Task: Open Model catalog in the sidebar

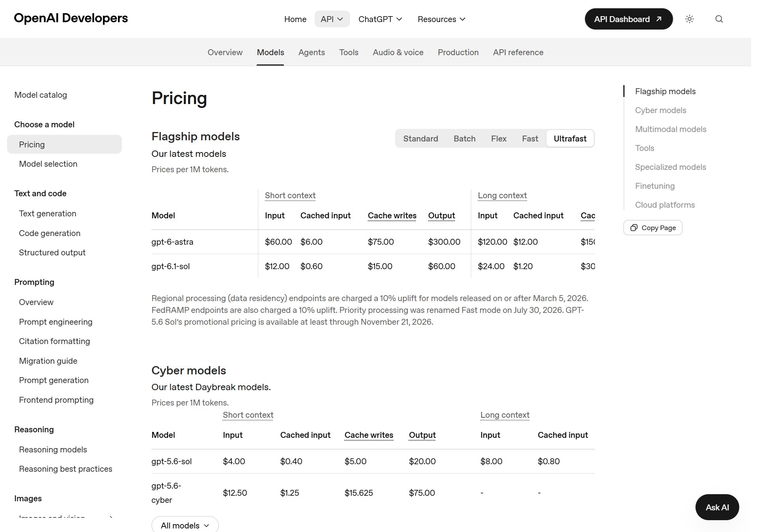Action: pyautogui.click(x=41, y=95)
